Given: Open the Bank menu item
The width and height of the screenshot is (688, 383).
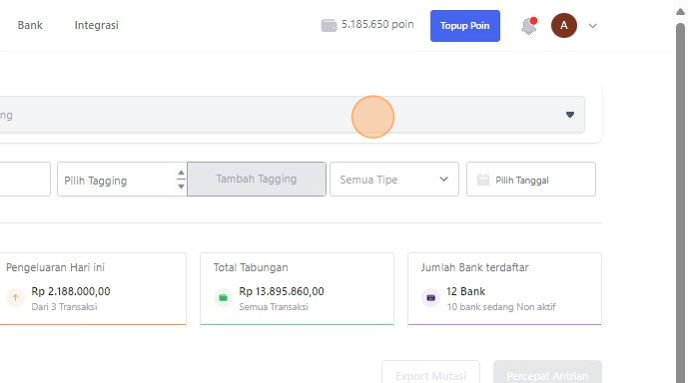Looking at the screenshot, I should click(x=30, y=25).
